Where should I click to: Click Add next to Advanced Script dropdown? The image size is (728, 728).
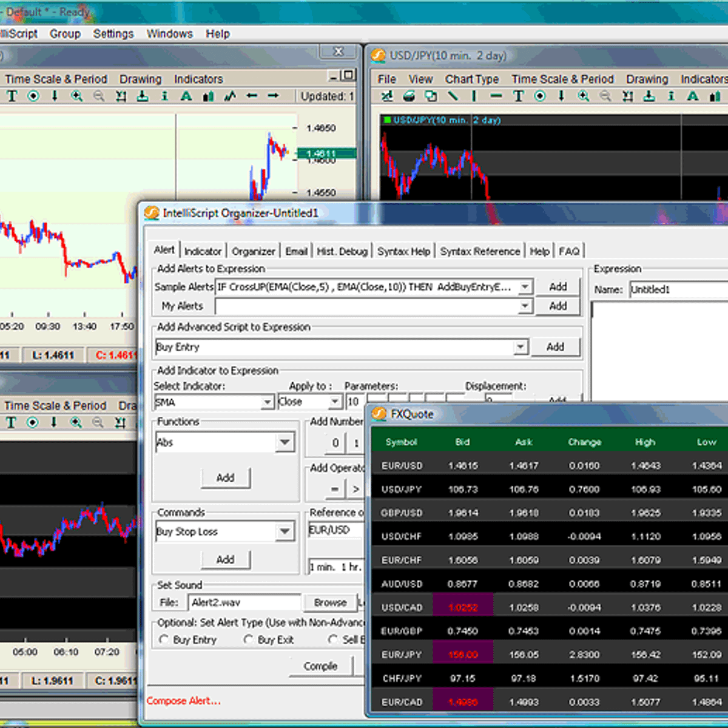pyautogui.click(x=555, y=347)
